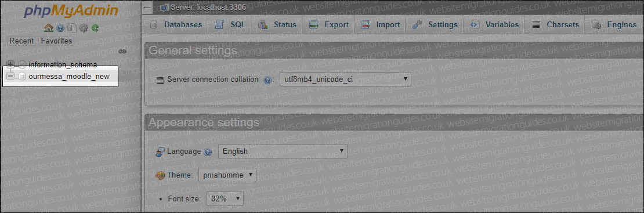Switch to the Databases tab

176,25
